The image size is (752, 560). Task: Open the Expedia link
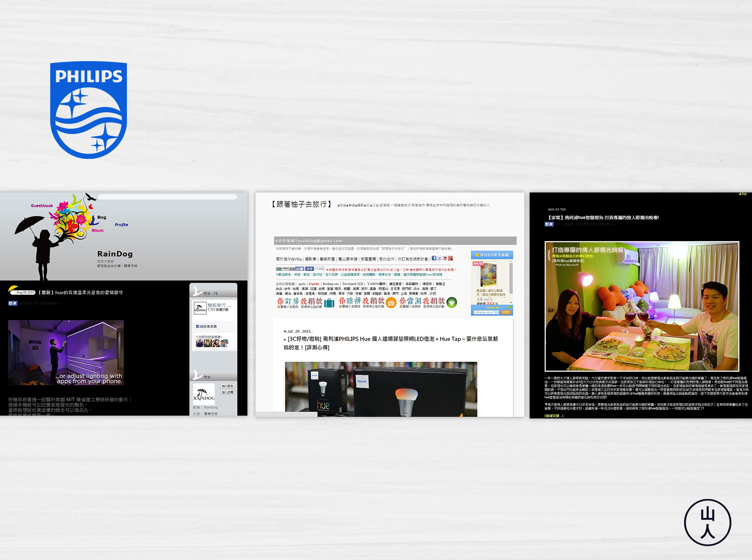point(314,284)
